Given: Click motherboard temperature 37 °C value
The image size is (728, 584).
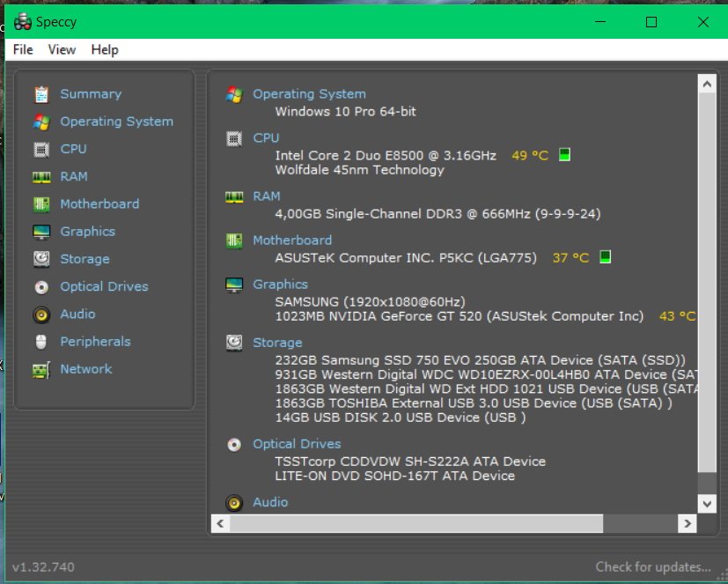Looking at the screenshot, I should pyautogui.click(x=570, y=257).
